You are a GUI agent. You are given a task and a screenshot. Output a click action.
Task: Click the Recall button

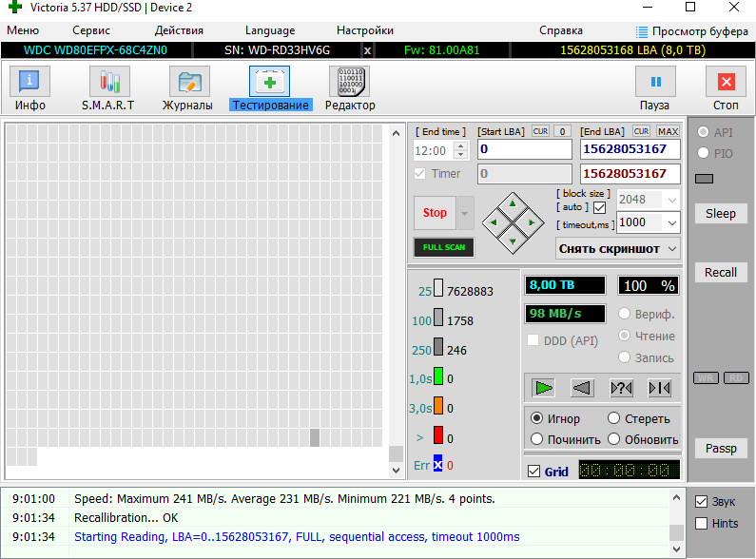click(721, 272)
